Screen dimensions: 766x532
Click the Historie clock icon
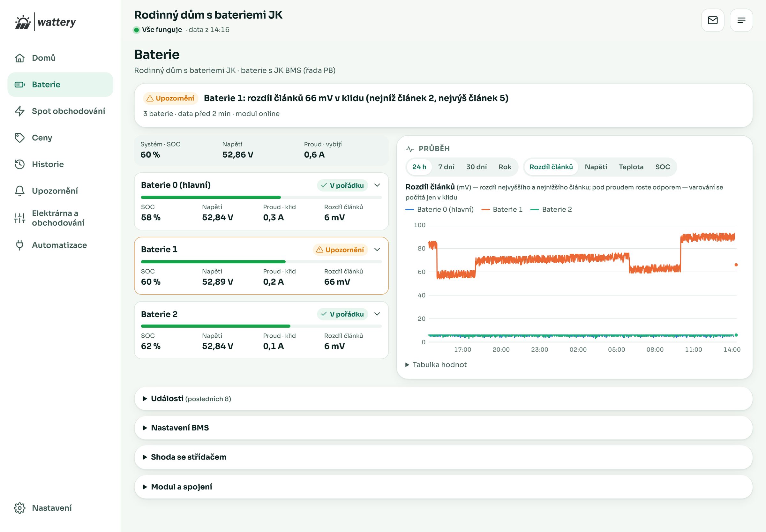tap(20, 164)
